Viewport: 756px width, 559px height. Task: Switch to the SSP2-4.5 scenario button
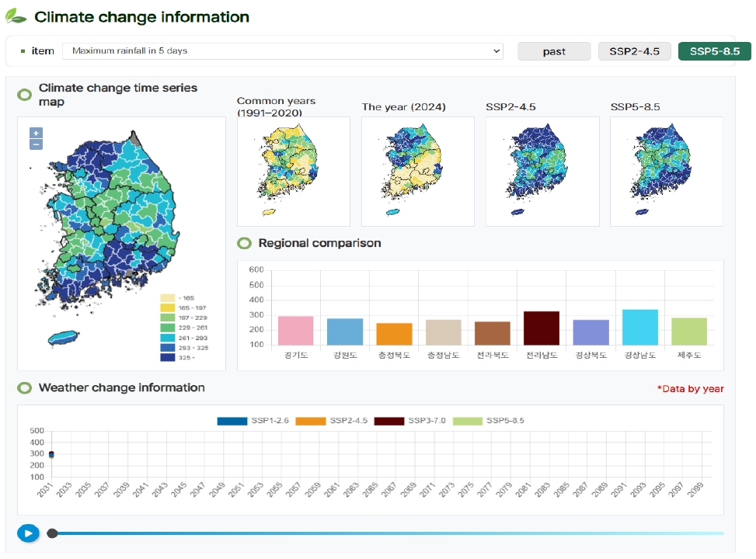point(634,51)
